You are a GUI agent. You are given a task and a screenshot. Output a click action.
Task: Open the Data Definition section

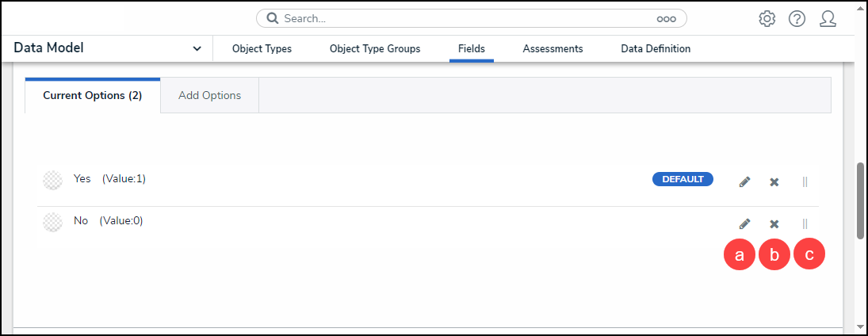656,49
